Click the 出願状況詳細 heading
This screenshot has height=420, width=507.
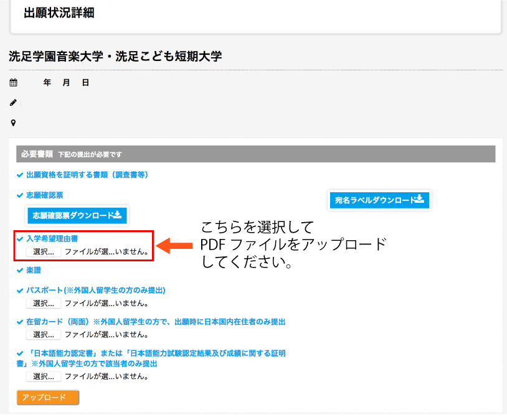[59, 13]
